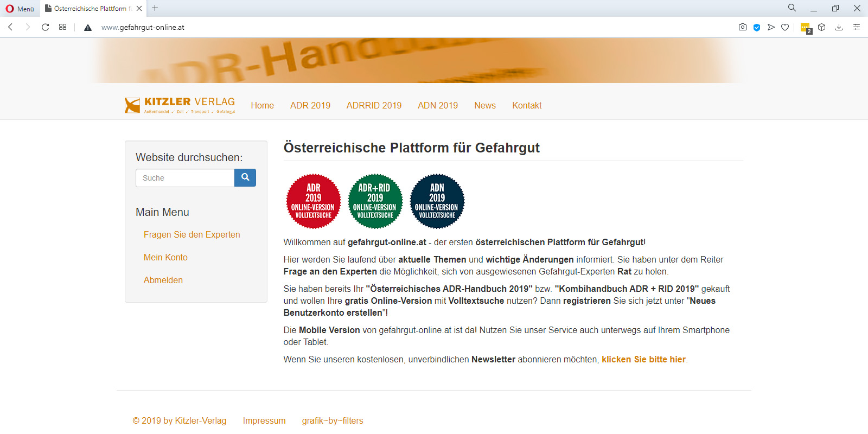Open the Speed Dial start page
The image size is (868, 434).
[63, 27]
